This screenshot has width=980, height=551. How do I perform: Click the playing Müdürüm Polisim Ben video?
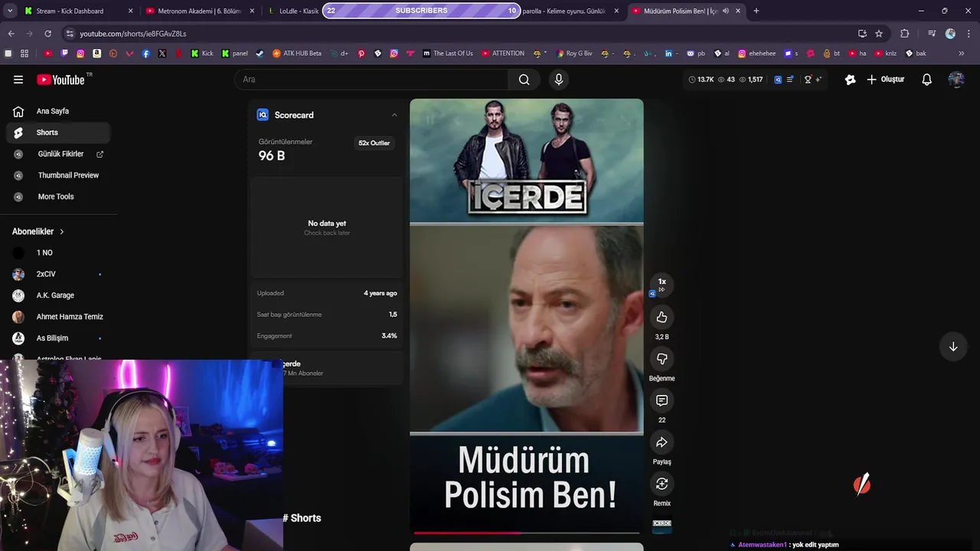[x=527, y=316]
